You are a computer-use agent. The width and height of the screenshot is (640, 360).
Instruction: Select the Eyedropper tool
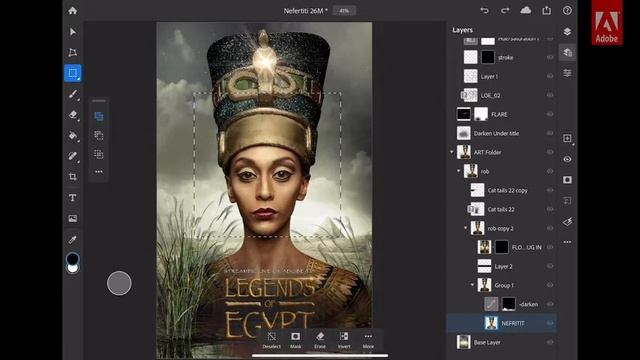(73, 239)
